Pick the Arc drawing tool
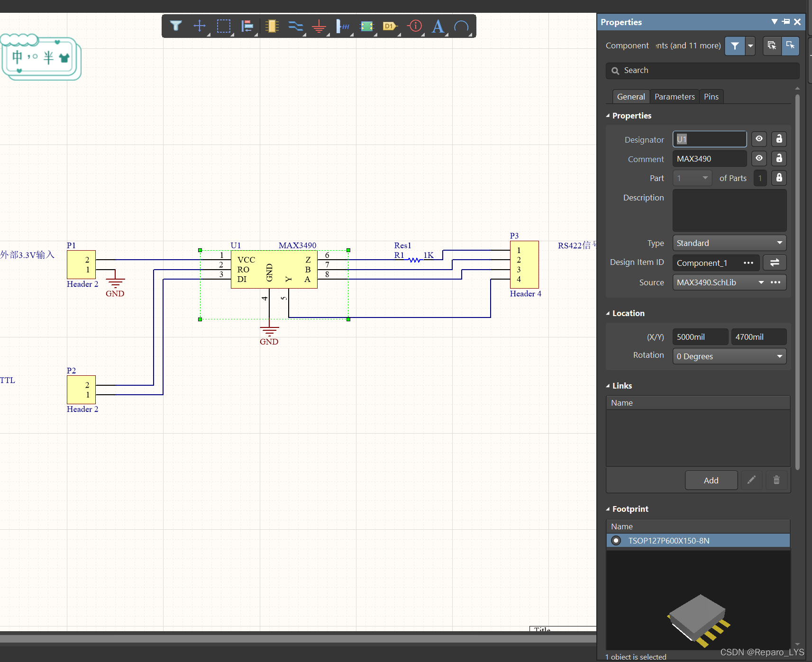This screenshot has width=812, height=662. point(461,26)
